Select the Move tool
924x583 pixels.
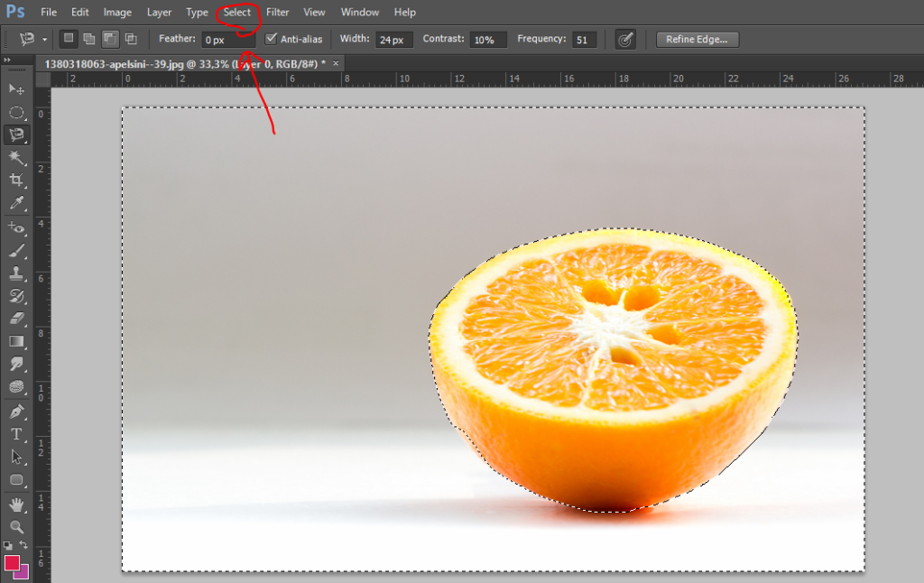coord(16,89)
